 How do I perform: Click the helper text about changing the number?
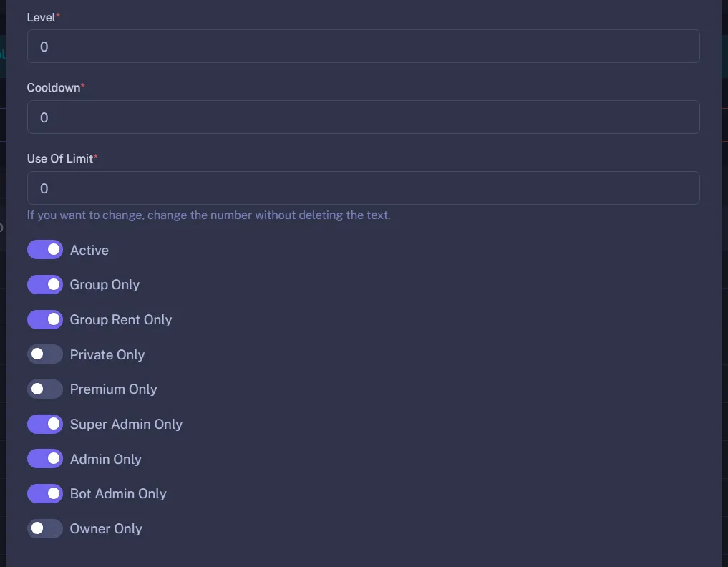[x=208, y=215]
